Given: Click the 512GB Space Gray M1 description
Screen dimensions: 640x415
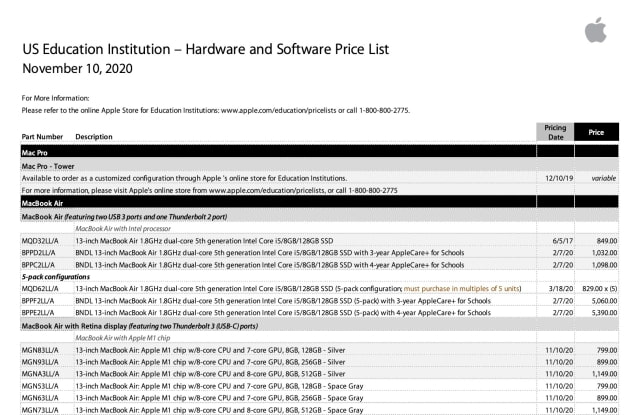Looking at the screenshot, I should point(219,410).
